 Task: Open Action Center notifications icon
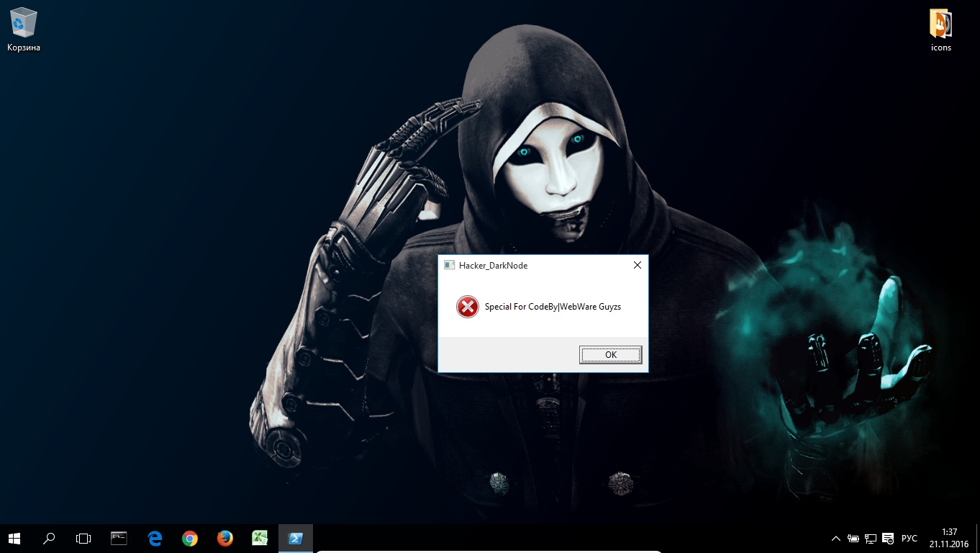[x=888, y=538]
